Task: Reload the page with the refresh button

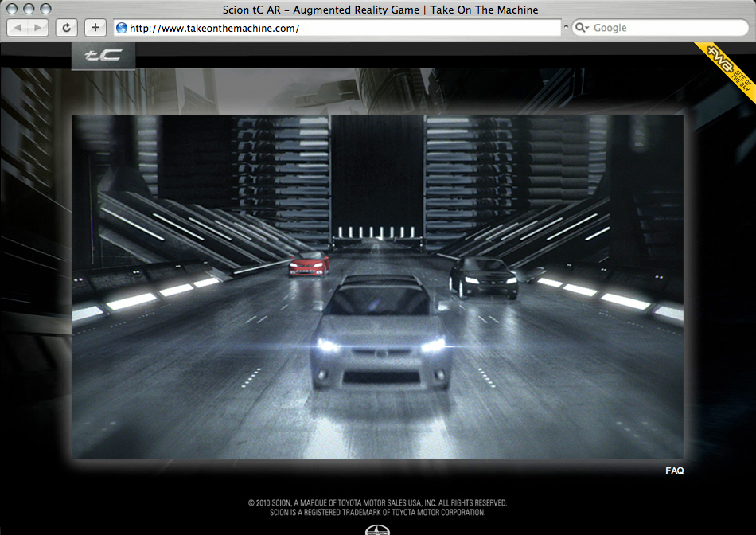Action: click(x=66, y=28)
